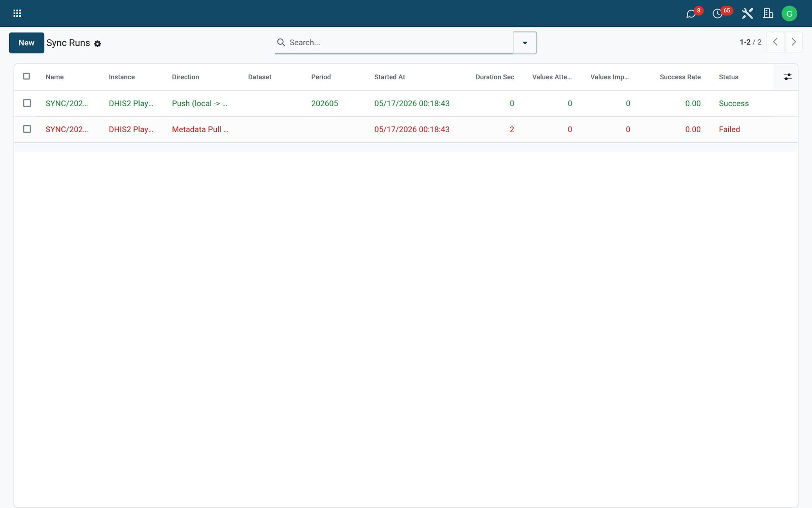
Task: Tick the checkbox of the Success row
Action: pyautogui.click(x=27, y=103)
